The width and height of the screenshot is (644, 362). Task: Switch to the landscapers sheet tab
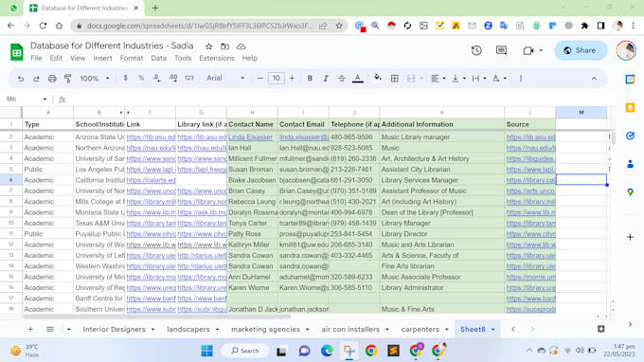(188, 329)
